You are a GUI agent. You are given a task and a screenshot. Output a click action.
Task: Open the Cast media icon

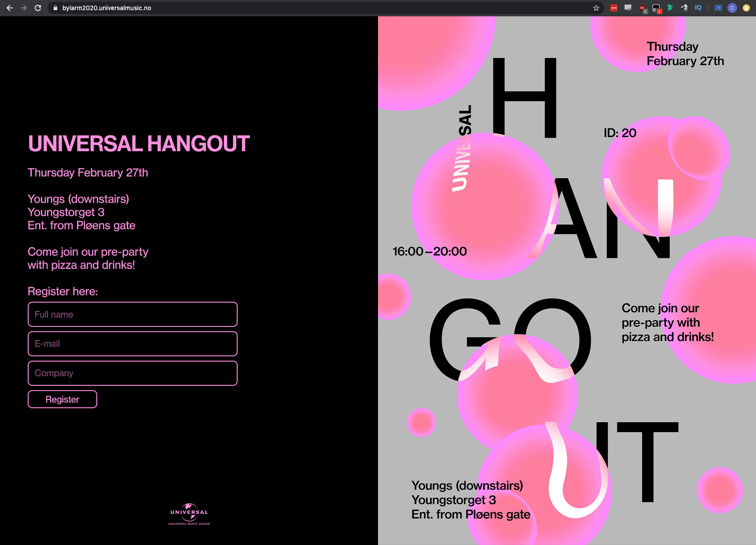tap(718, 8)
